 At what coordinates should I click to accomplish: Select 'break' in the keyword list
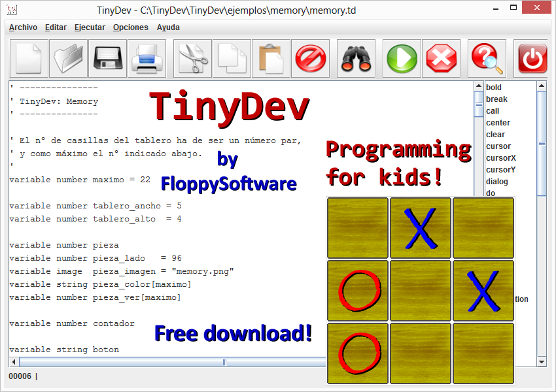pyautogui.click(x=496, y=99)
